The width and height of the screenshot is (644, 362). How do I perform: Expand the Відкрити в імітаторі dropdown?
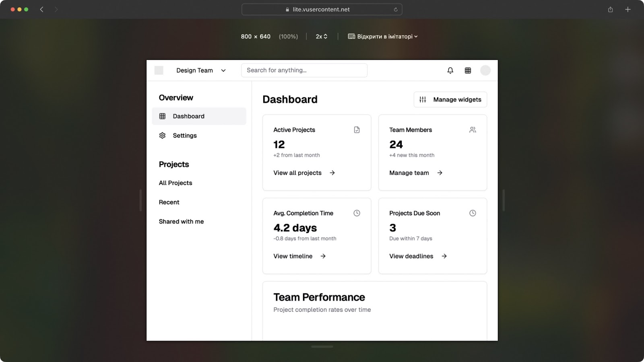(383, 37)
